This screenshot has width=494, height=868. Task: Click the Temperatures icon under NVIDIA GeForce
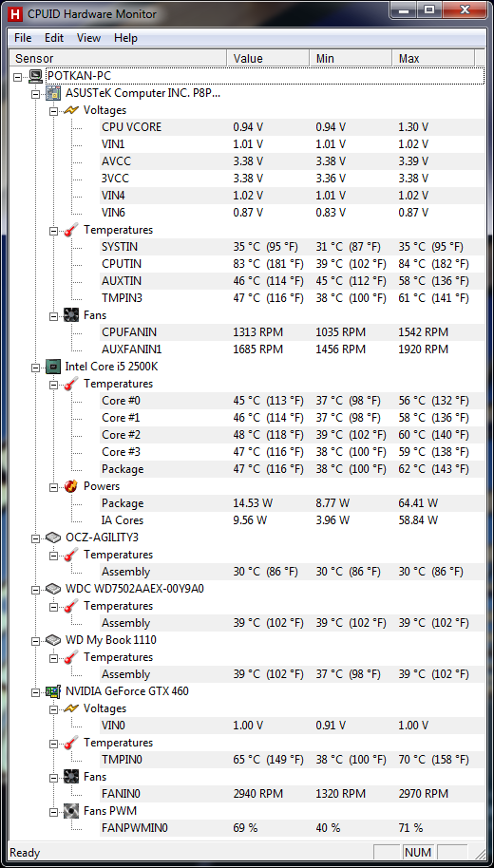point(71,743)
